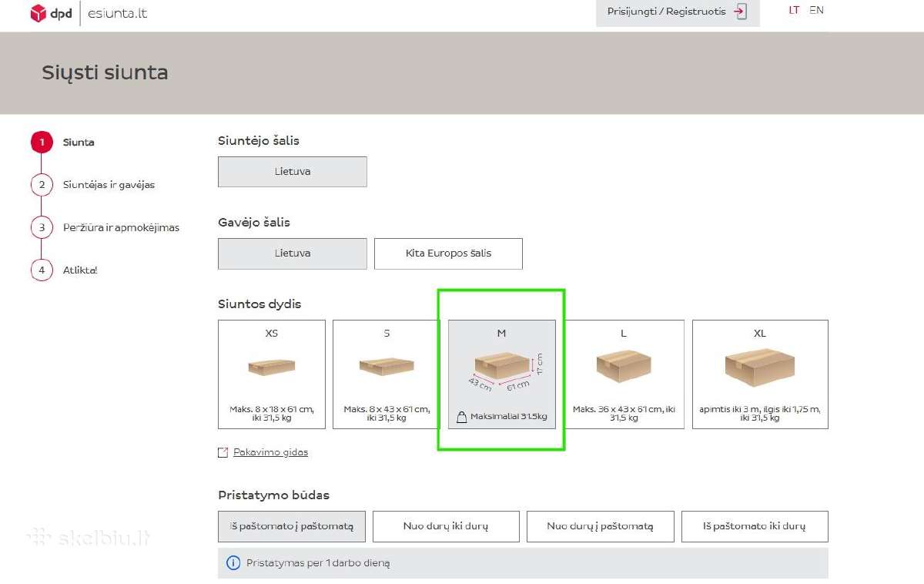924x584 pixels.
Task: Go to step 2 Siuntėjas ir gavėjas
Action: tap(108, 185)
